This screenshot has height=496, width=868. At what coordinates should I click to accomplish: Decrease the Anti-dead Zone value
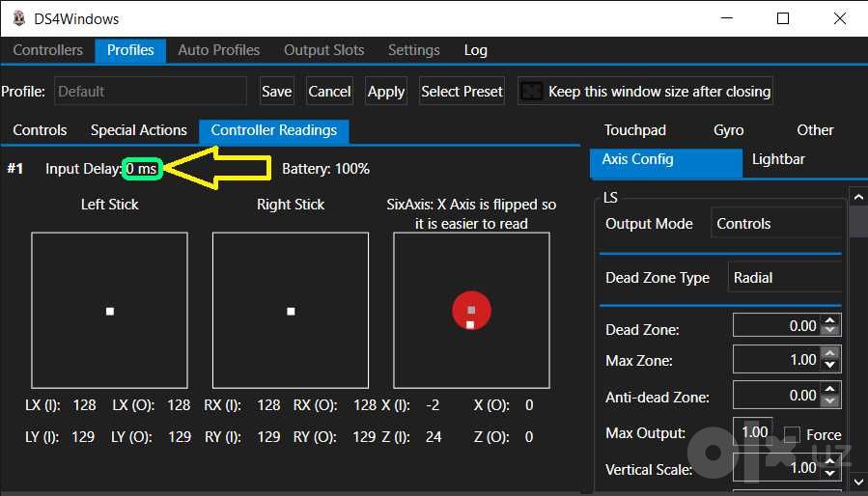(829, 401)
